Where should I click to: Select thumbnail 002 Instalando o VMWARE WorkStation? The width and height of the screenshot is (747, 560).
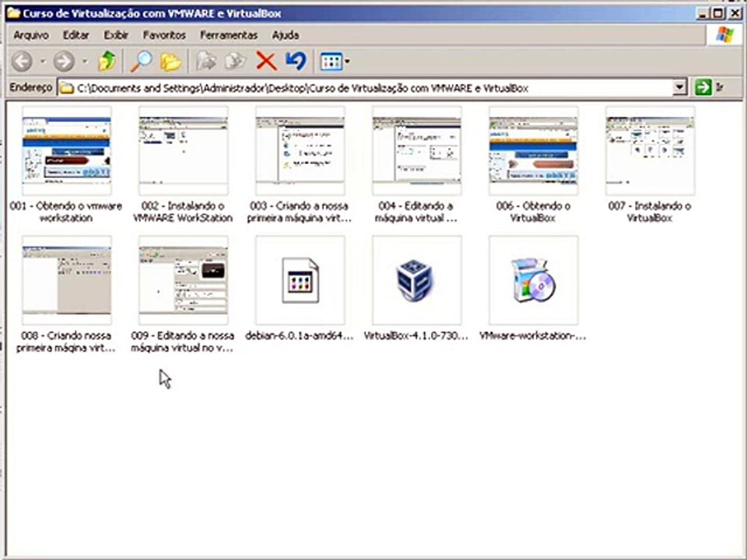(184, 150)
